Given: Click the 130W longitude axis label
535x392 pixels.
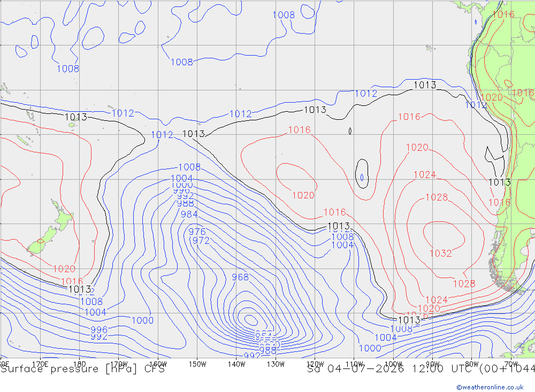Looking at the screenshot, I should coord(276,364).
